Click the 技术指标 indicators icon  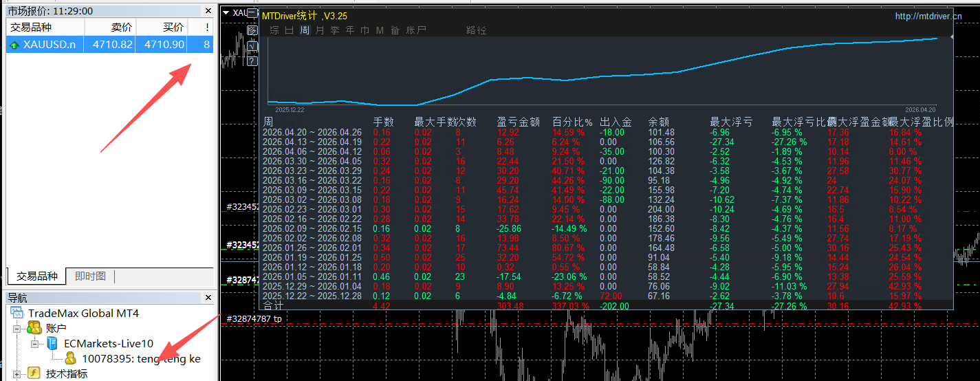coord(34,373)
